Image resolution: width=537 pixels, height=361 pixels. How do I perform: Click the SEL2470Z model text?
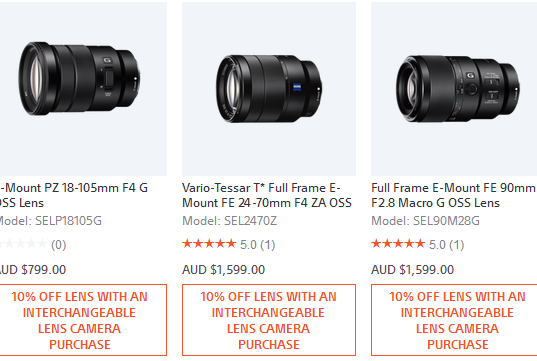tap(229, 221)
